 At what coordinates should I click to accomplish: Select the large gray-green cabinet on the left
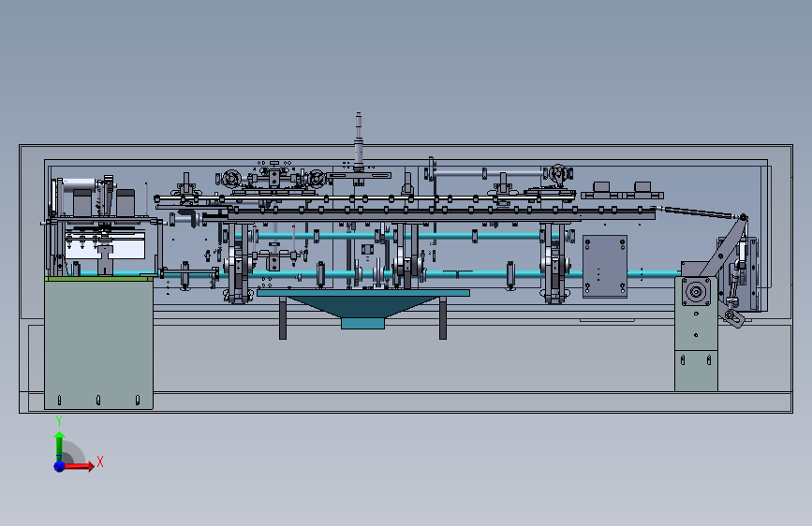point(98,344)
